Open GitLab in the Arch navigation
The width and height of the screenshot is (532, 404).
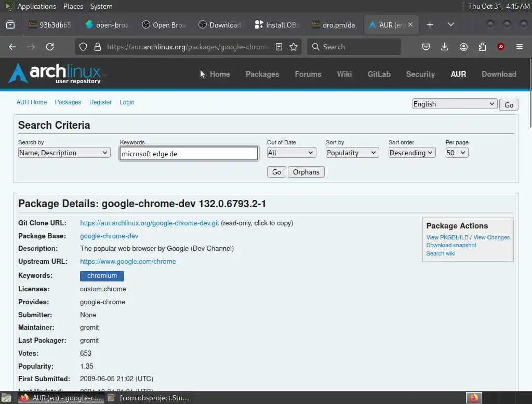[x=379, y=74]
